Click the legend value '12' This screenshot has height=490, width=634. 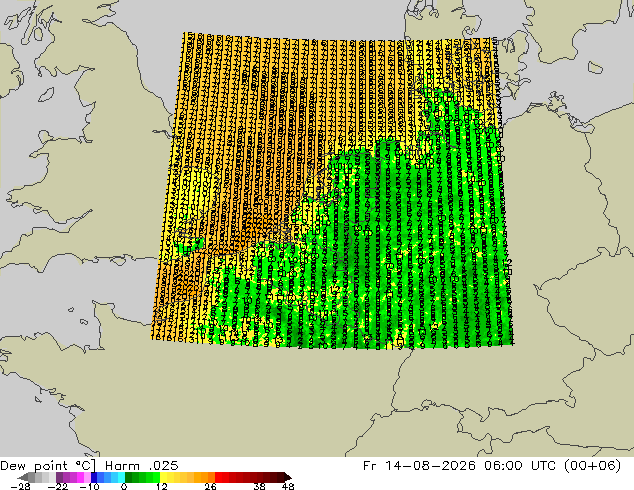[162, 486]
